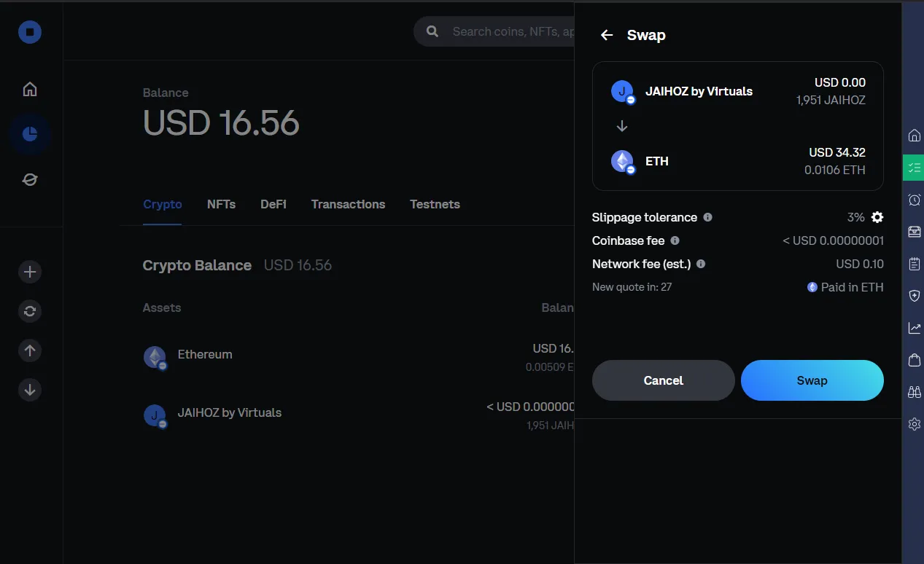This screenshot has height=564, width=924.
Task: Click the search magnifier icon
Action: (432, 31)
